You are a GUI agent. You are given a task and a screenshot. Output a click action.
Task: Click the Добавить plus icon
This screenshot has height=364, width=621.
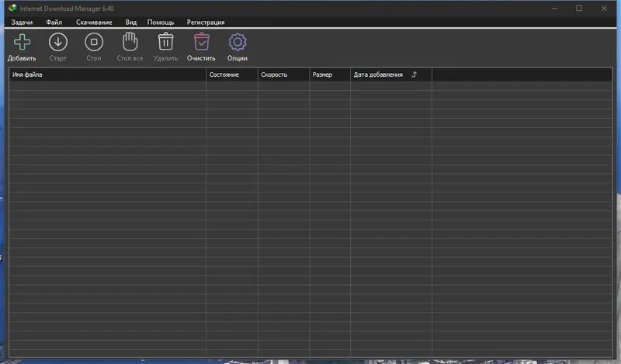(x=22, y=42)
